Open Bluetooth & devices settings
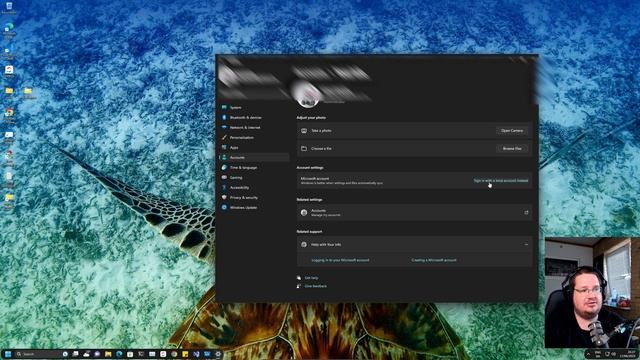Image resolution: width=640 pixels, height=360 pixels. (x=254, y=118)
